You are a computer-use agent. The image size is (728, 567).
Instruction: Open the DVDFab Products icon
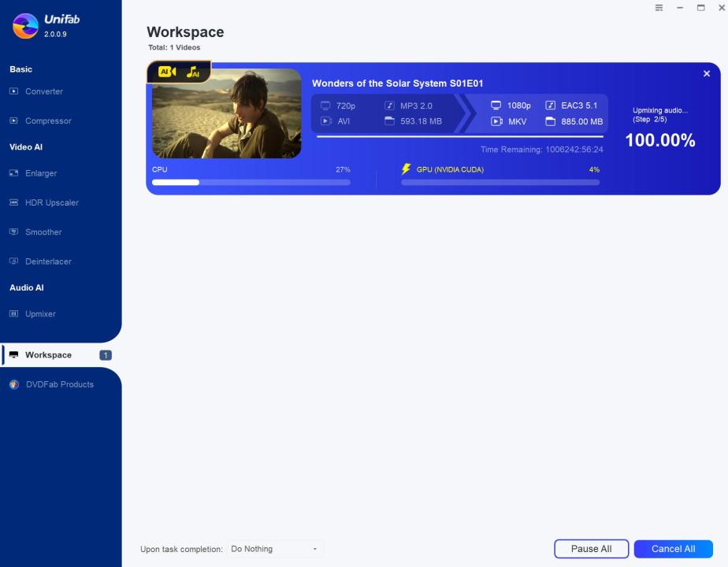pos(14,384)
